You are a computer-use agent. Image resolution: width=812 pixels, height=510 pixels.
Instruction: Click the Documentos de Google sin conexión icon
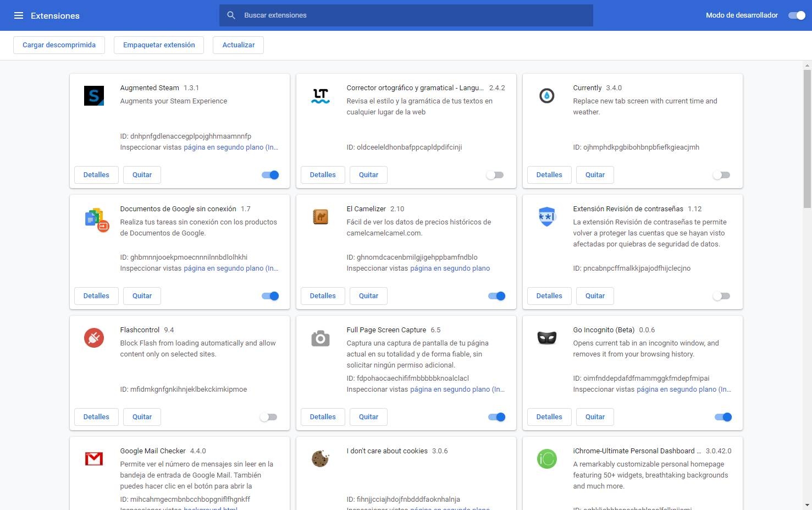(x=97, y=220)
